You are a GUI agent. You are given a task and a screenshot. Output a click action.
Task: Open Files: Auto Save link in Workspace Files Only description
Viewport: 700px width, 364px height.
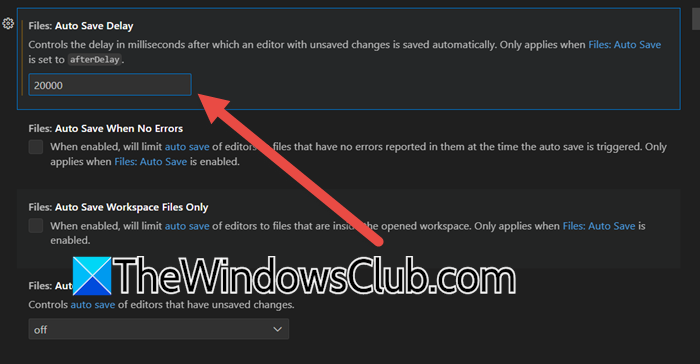(x=599, y=226)
